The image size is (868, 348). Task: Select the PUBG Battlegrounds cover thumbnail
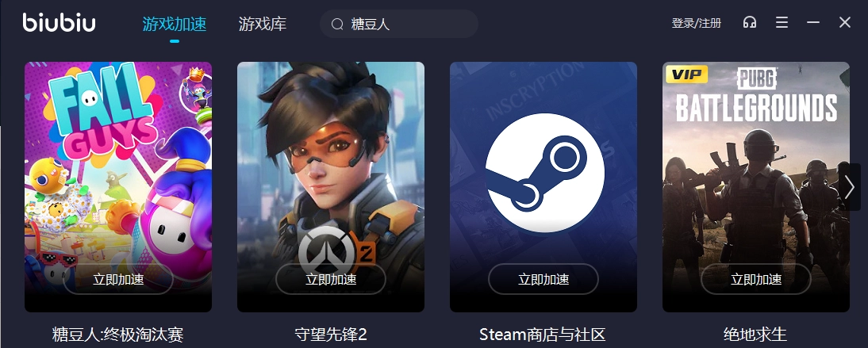[x=756, y=186]
